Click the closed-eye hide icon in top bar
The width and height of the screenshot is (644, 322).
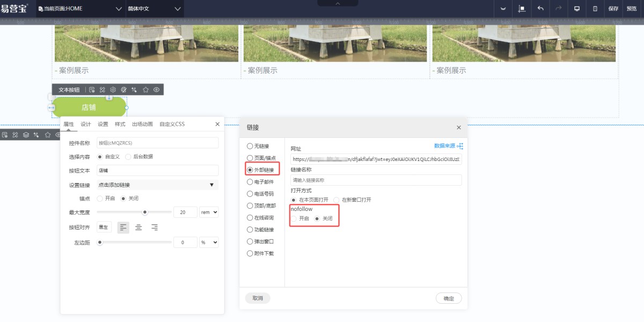coord(503,9)
